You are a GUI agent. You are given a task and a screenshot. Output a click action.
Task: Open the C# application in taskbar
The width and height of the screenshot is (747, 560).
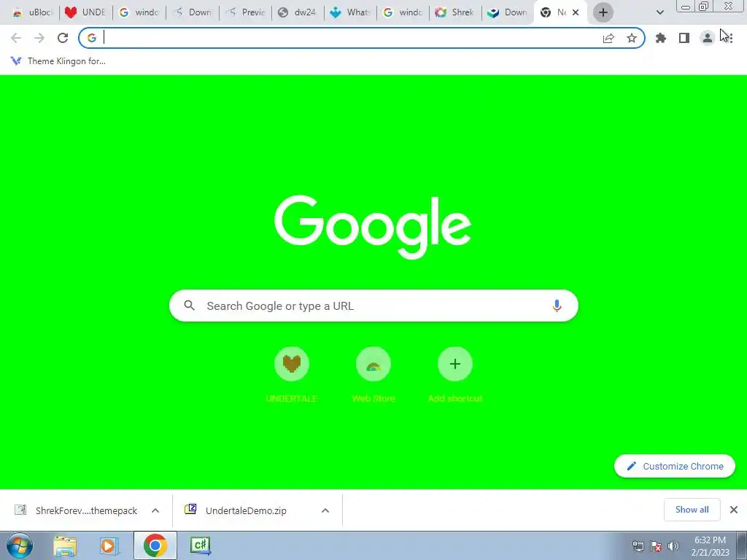200,545
